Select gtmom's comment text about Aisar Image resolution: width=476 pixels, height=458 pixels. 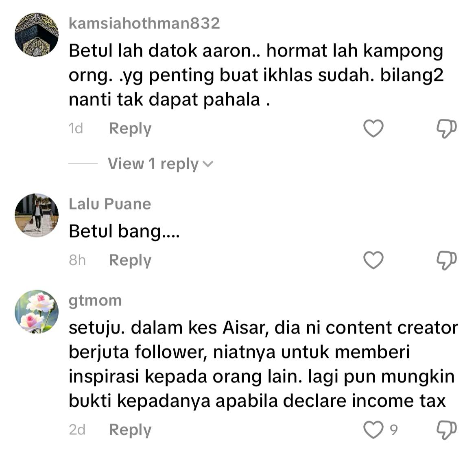263,364
